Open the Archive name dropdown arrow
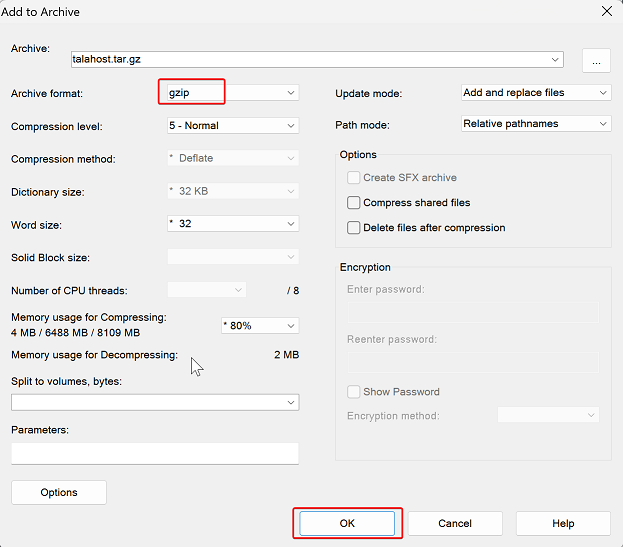 [555, 60]
